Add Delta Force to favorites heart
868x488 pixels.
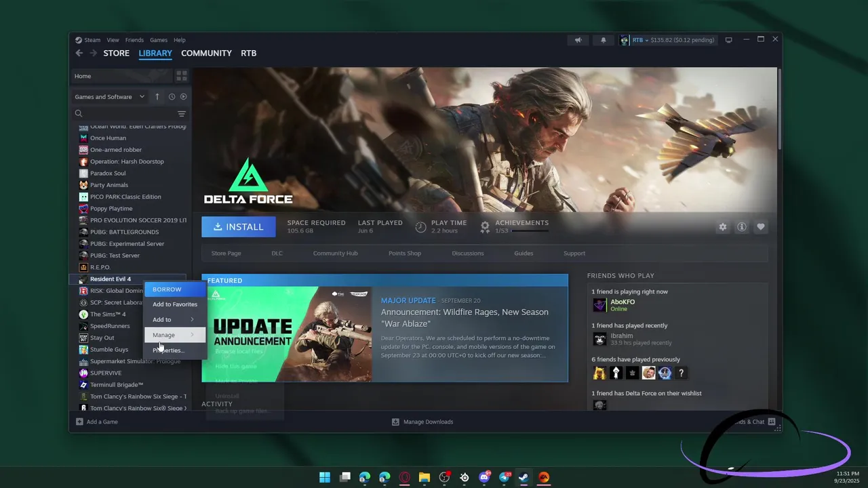coord(761,227)
